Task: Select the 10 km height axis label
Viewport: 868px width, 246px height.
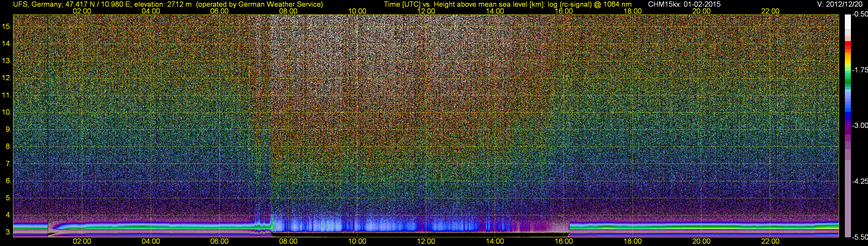Action: click(6, 112)
